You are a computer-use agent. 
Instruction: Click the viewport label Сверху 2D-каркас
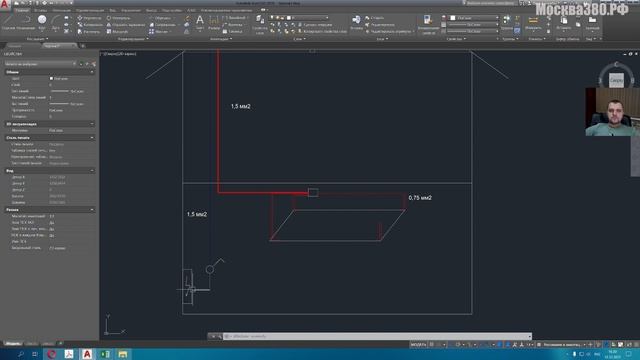[x=119, y=53]
